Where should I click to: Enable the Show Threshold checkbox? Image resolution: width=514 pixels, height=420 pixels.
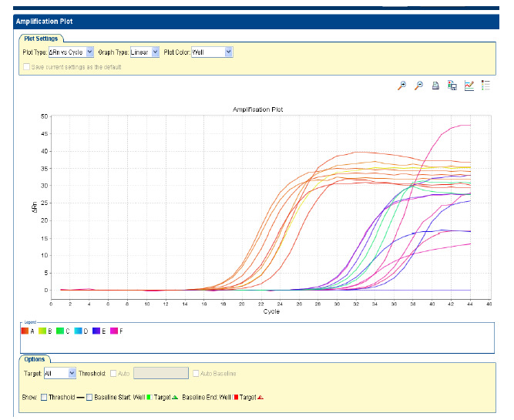(x=43, y=397)
